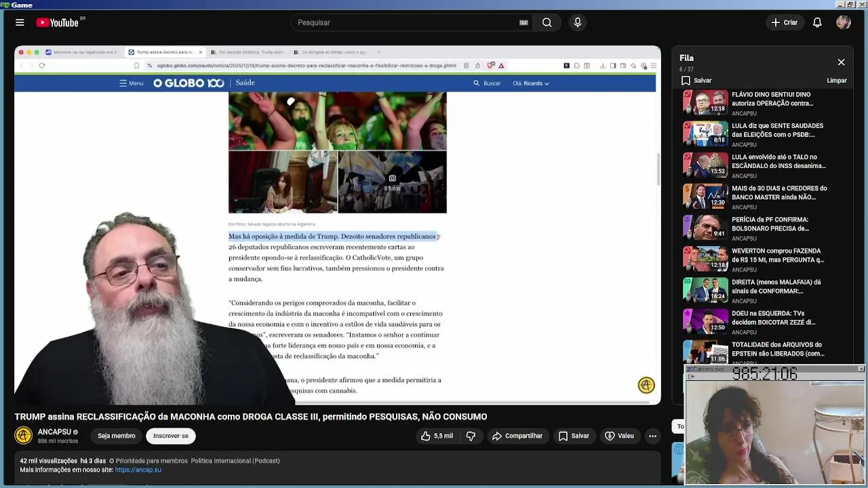Viewport: 868px width, 488px height.
Task: Open the Saúde section link
Action: click(x=245, y=83)
